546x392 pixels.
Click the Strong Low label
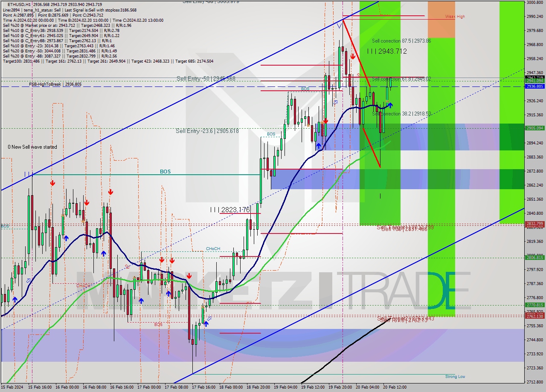point(455,377)
